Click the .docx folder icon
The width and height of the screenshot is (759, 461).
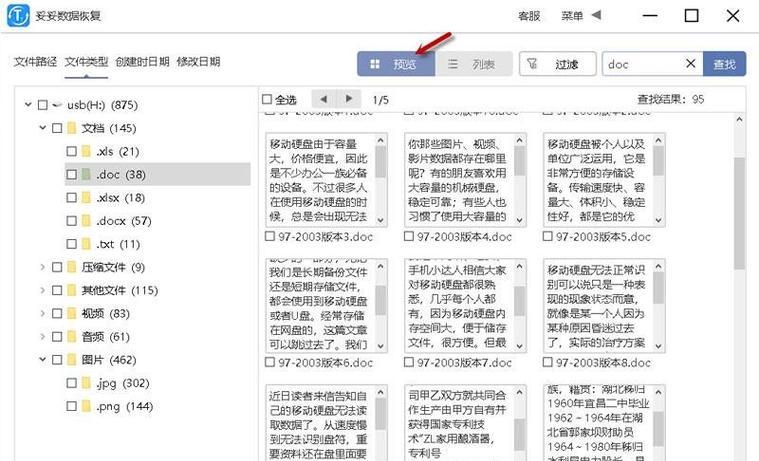click(x=86, y=221)
